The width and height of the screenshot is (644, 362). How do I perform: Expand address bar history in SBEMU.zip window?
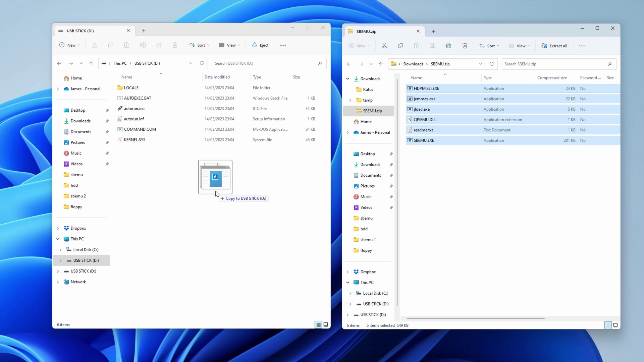click(x=481, y=64)
